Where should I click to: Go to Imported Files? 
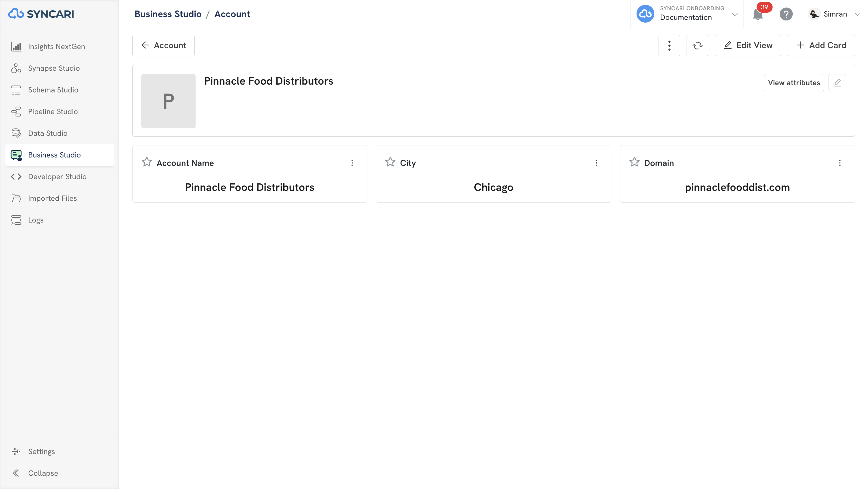pyautogui.click(x=59, y=198)
